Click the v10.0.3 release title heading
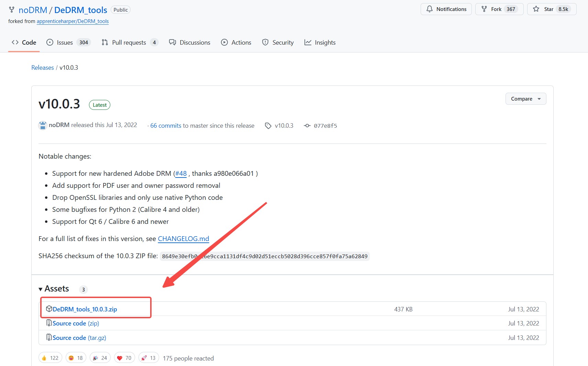588x366 pixels. point(59,104)
